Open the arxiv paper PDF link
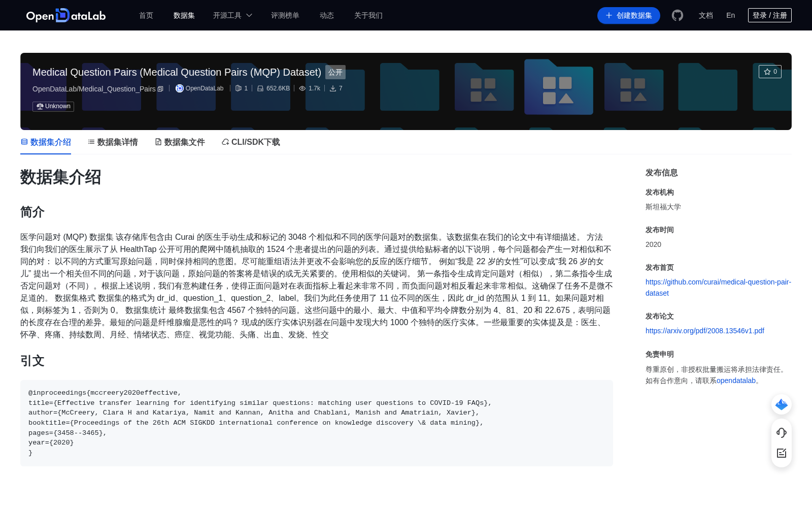The height and width of the screenshot is (508, 812). pyautogui.click(x=705, y=331)
